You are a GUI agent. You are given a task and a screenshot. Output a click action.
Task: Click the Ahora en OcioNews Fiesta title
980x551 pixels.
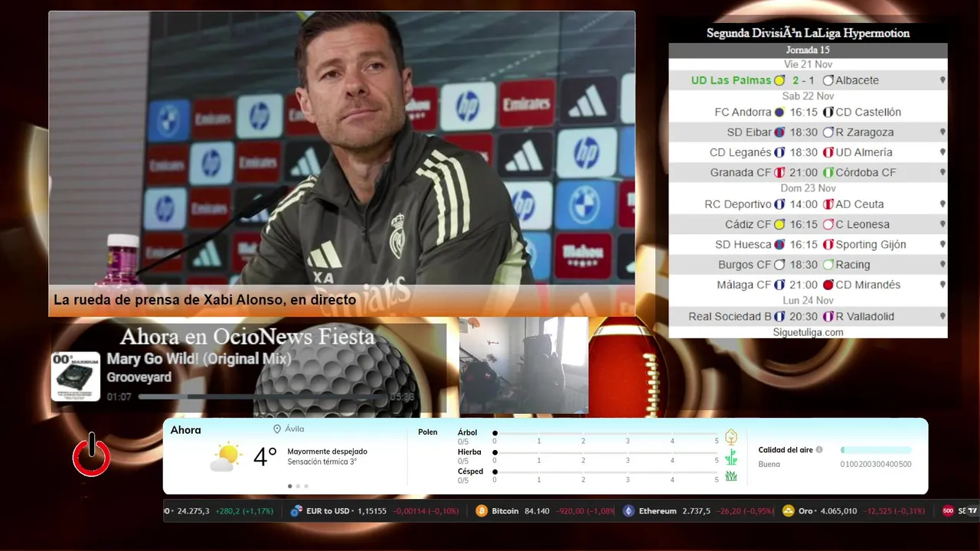(x=247, y=337)
